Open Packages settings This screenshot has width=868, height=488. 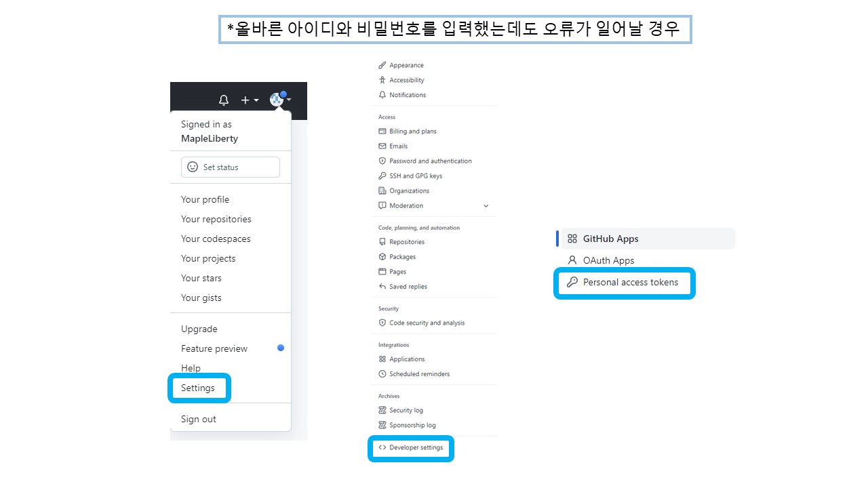pyautogui.click(x=403, y=257)
